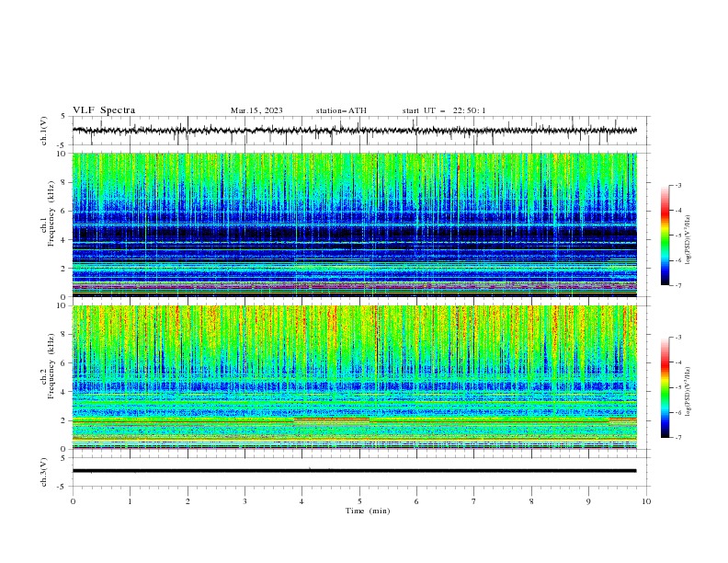728x563 pixels.
Task: Click the log(PSD) label beside ch.2 colorbar
Action: pyautogui.click(x=688, y=391)
